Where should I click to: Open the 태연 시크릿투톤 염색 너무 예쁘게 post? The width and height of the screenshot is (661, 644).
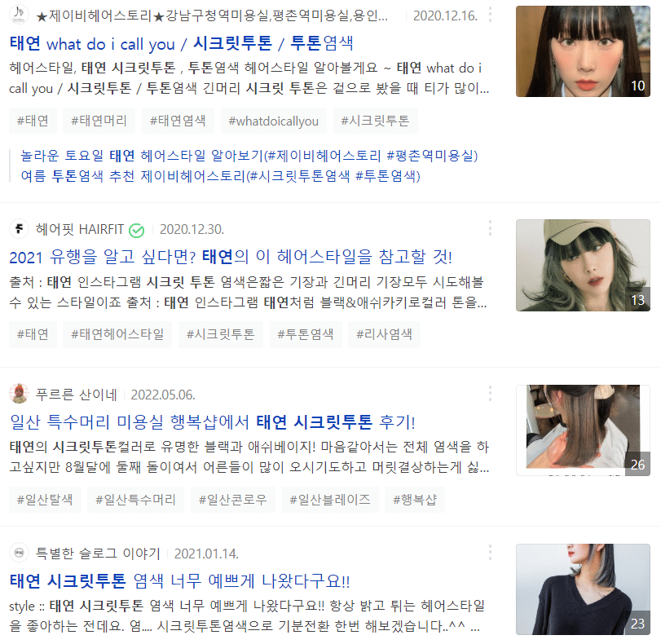click(179, 581)
